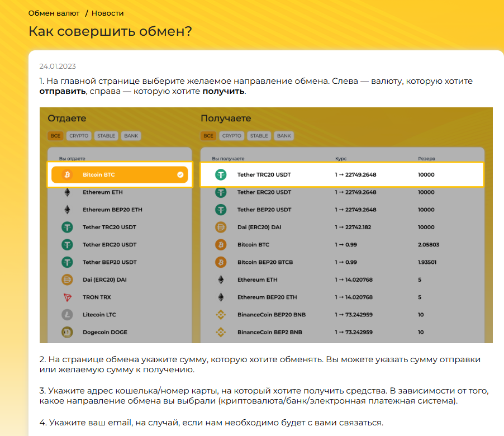Pick Tether ERC20 USDT receive row
This screenshot has width=504, height=436.
click(343, 192)
